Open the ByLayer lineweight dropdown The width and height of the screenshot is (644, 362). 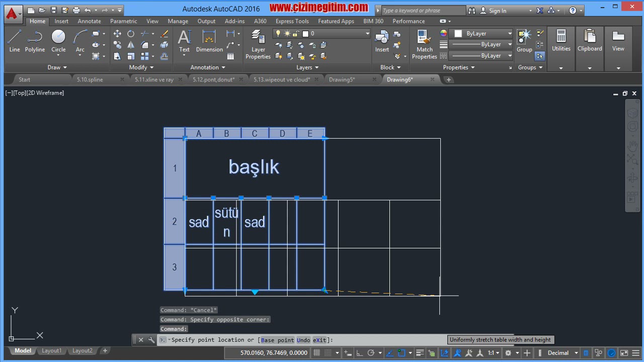coord(481,44)
